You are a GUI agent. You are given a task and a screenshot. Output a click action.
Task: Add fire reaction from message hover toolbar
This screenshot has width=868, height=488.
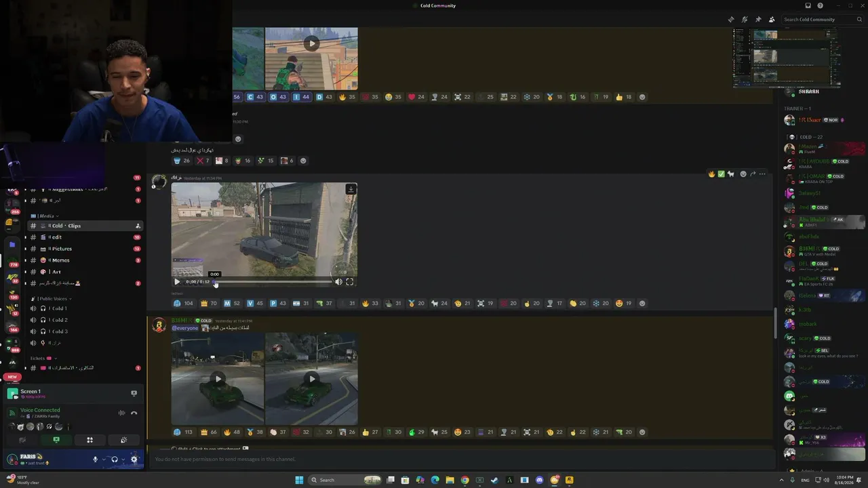pyautogui.click(x=711, y=174)
